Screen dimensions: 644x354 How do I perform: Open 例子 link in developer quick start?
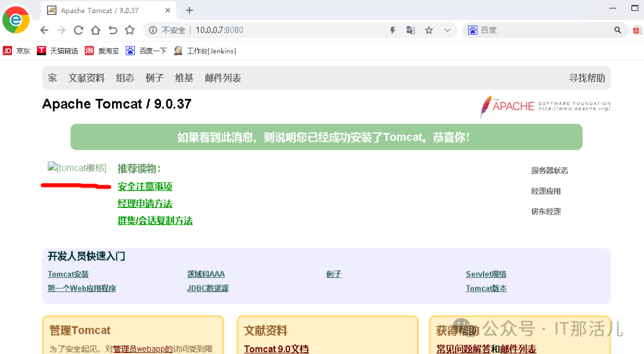click(x=333, y=274)
